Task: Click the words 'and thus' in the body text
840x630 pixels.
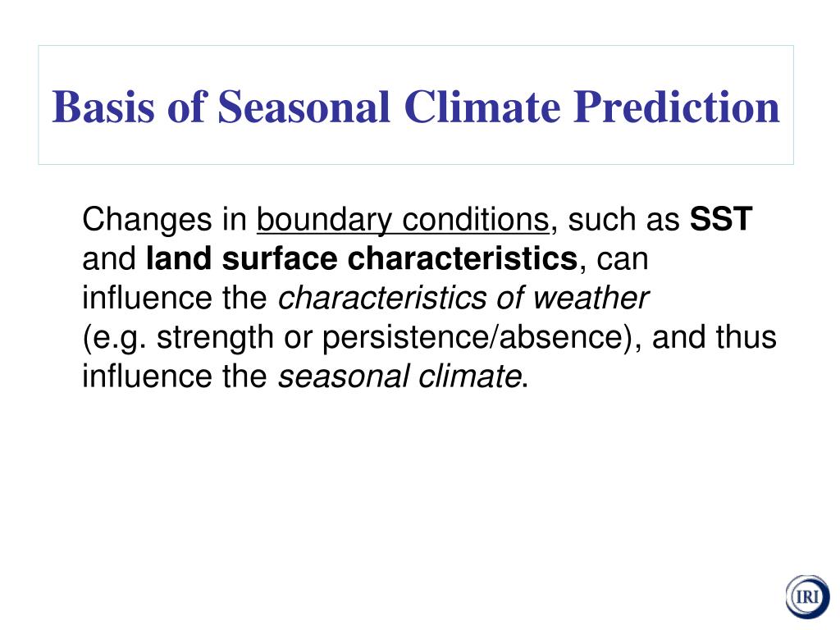Action: pyautogui.click(x=714, y=337)
